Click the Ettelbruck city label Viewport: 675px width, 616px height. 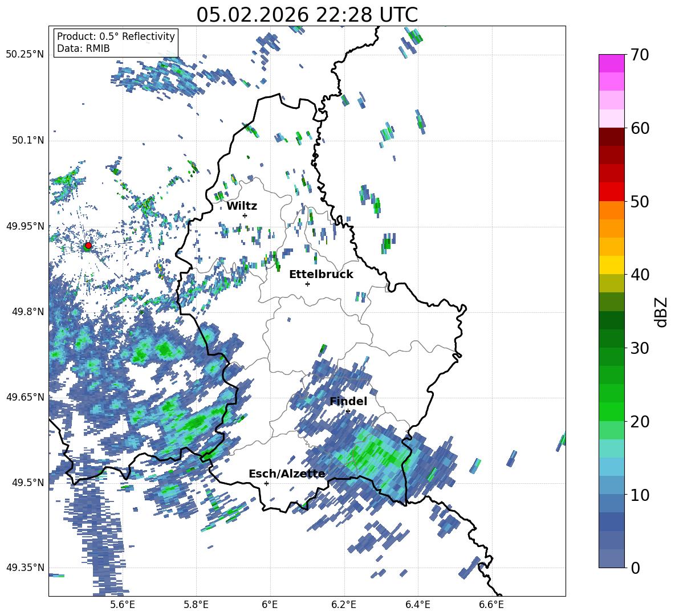tap(321, 275)
